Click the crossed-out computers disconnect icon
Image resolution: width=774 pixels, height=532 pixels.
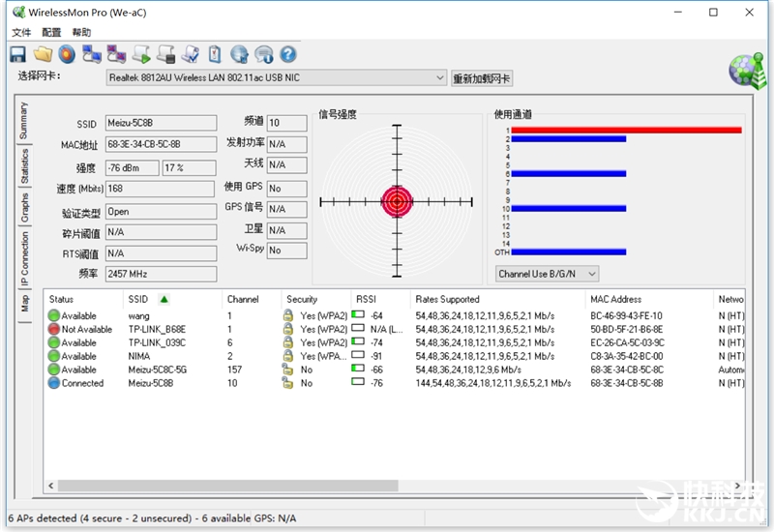(x=116, y=54)
